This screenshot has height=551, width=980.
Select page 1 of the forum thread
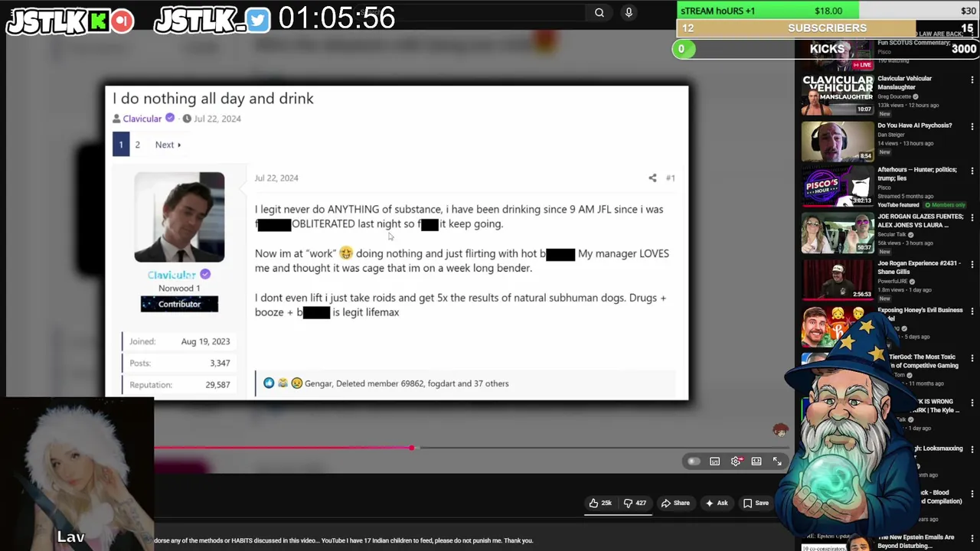coord(121,145)
